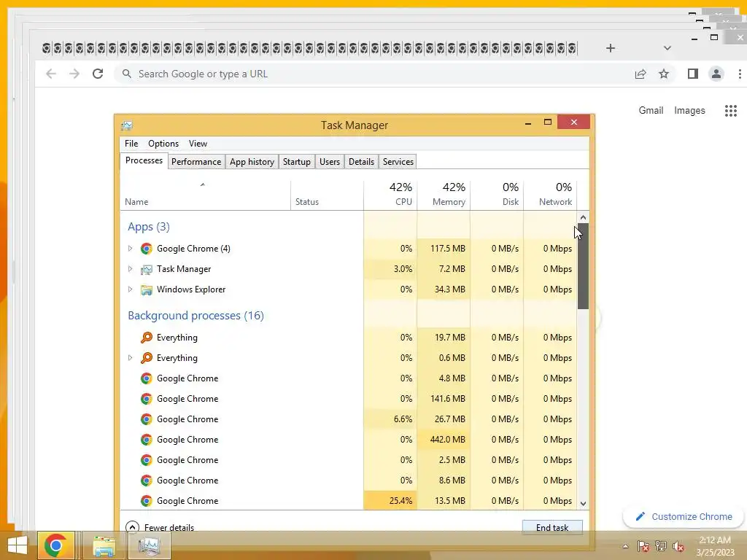The width and height of the screenshot is (747, 560).
Task: Expand the Google Chrome (4) app group
Action: click(130, 249)
